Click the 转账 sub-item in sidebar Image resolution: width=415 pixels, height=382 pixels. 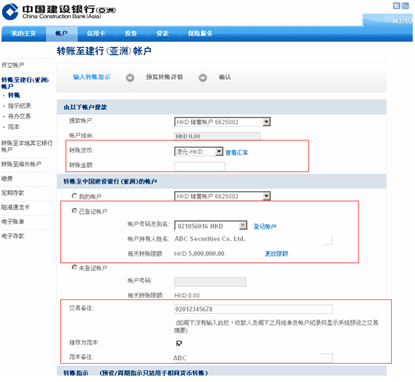[x=14, y=95]
